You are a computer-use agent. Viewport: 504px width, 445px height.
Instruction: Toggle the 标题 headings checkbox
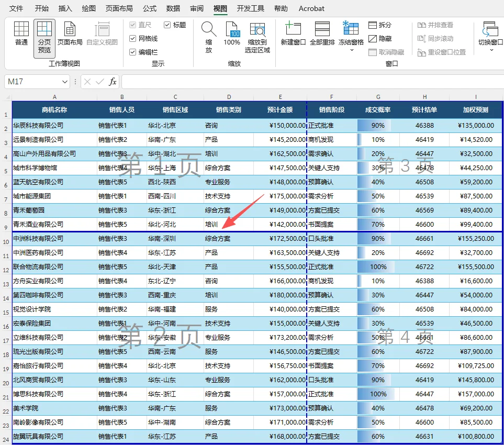pyautogui.click(x=167, y=25)
